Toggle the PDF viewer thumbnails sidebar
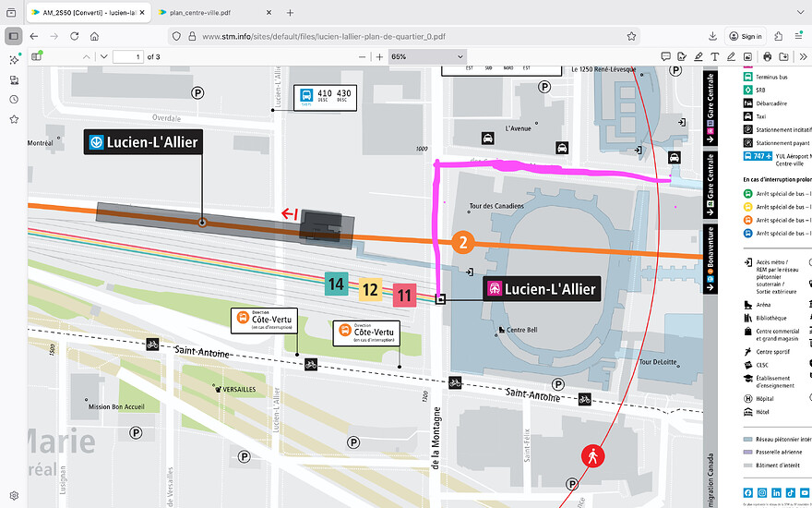This screenshot has height=508, width=812. pos(36,56)
